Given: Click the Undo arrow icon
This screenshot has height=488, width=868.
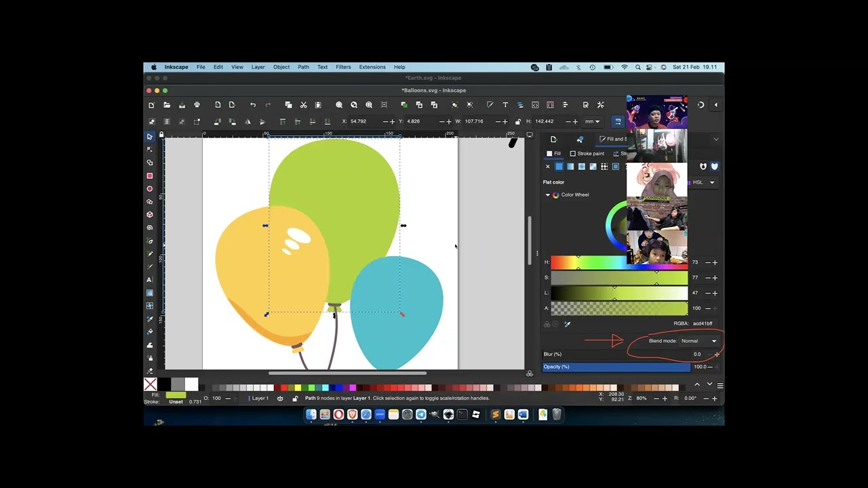Looking at the screenshot, I should tap(253, 105).
